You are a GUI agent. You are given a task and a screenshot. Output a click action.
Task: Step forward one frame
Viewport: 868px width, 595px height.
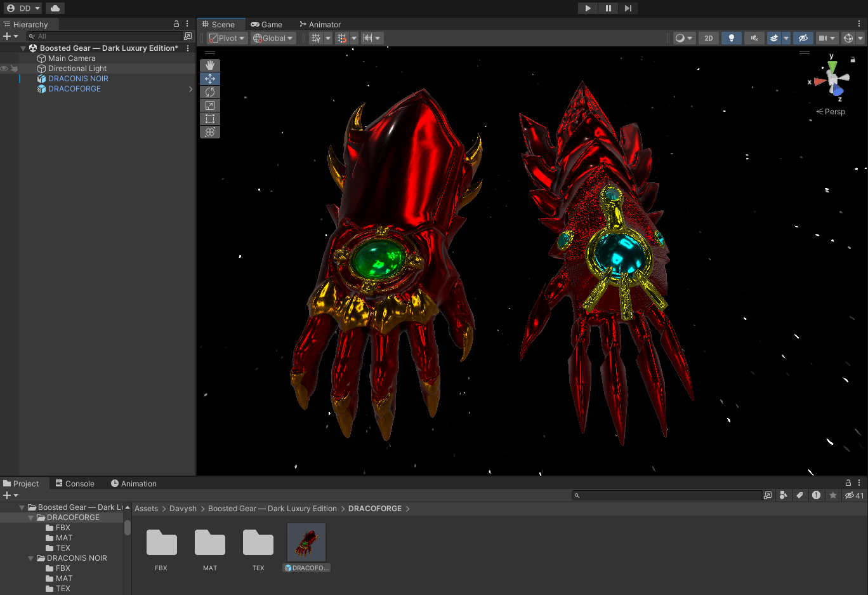[x=628, y=8]
